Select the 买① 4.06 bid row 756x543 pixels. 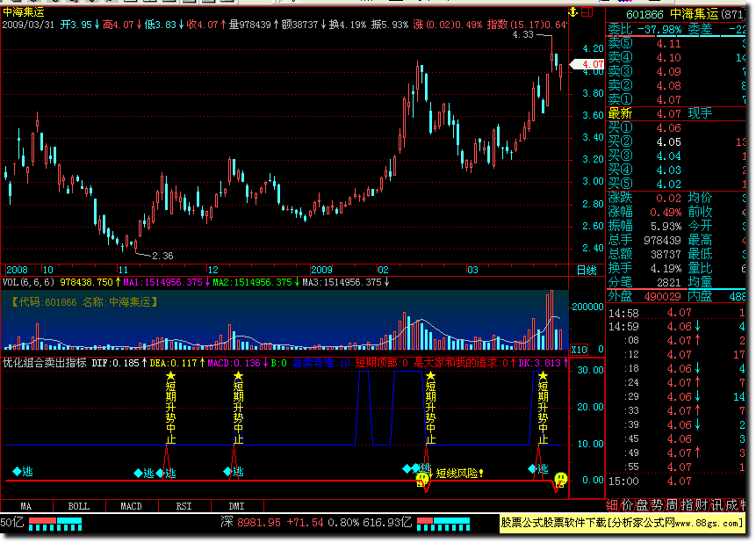tap(676, 128)
